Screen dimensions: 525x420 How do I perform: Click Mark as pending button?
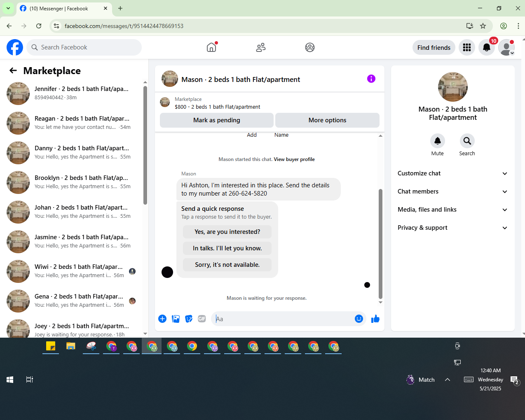(x=217, y=120)
